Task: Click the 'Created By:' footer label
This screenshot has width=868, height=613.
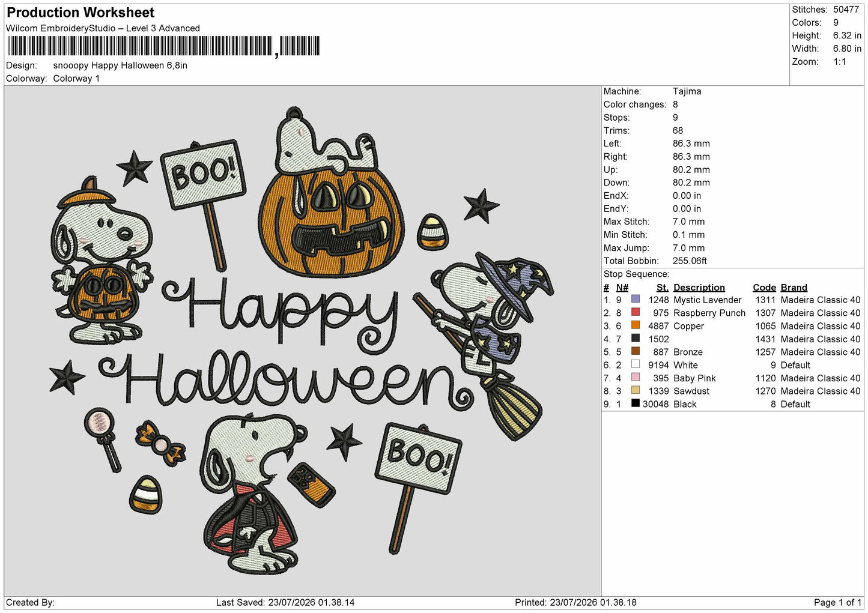Action: (x=30, y=602)
